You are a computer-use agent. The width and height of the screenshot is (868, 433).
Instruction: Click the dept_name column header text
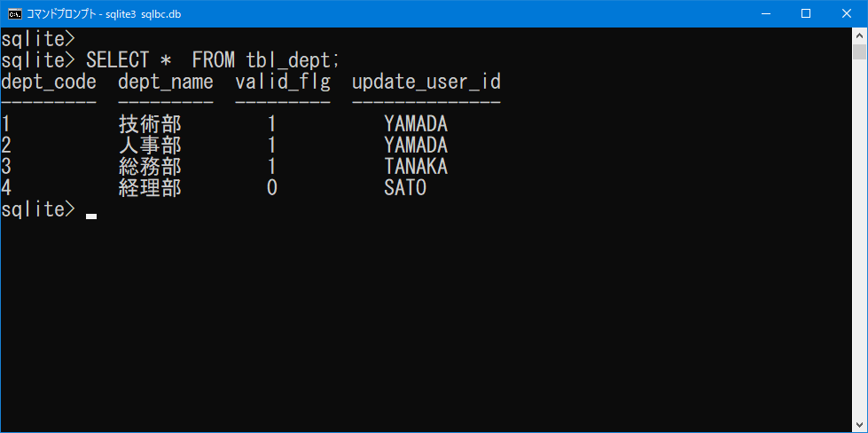pyautogui.click(x=166, y=83)
